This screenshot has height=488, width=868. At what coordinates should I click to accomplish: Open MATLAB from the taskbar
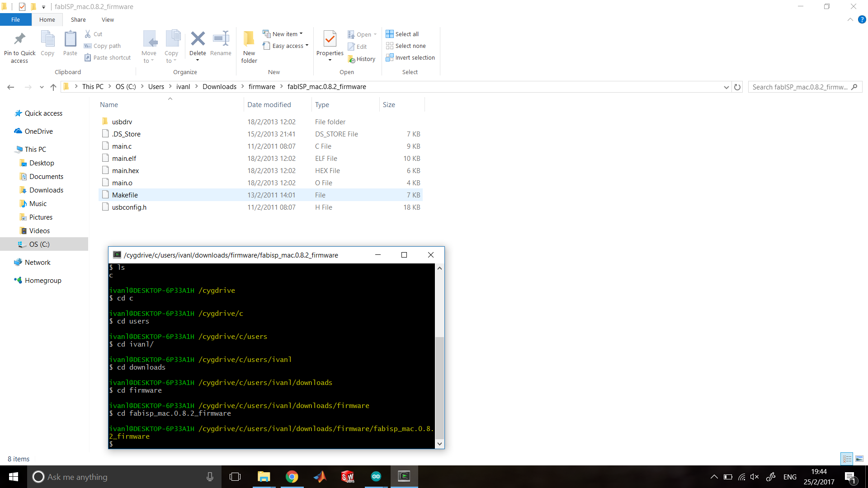click(320, 477)
